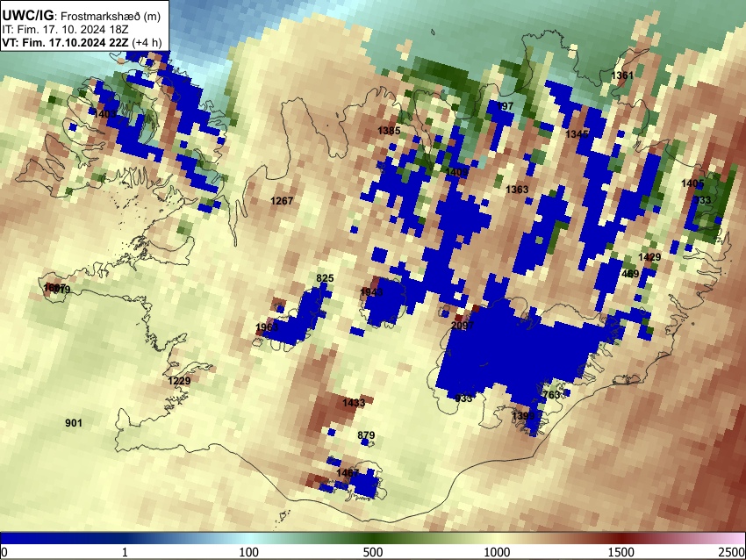Click the map value "1361"

622,75
